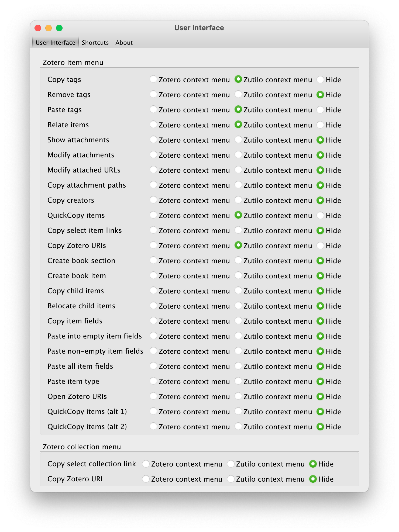Image resolution: width=399 pixels, height=532 pixels.
Task: Select the User Interface tab
Action: (55, 43)
